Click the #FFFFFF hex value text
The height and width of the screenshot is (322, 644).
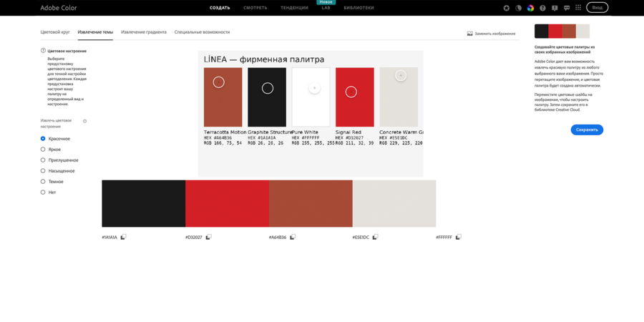pyautogui.click(x=444, y=238)
